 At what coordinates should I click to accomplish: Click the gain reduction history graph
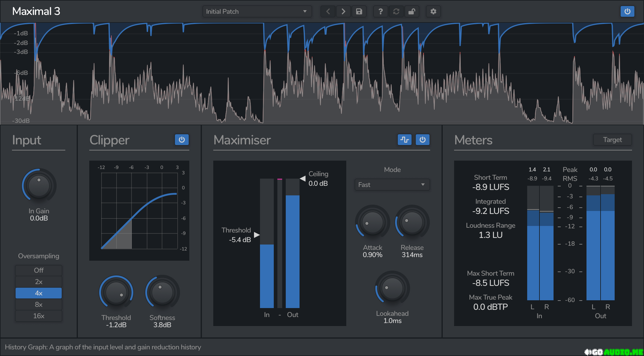pos(322,73)
